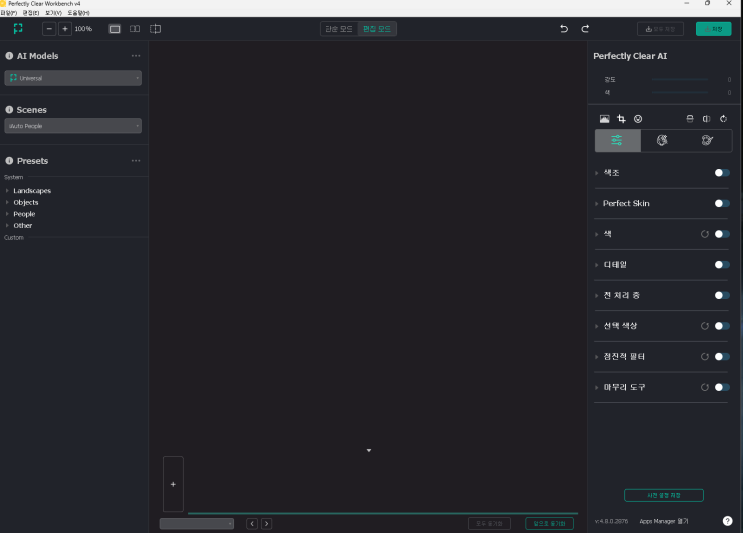Expand the 디테일 section arrow

click(597, 265)
